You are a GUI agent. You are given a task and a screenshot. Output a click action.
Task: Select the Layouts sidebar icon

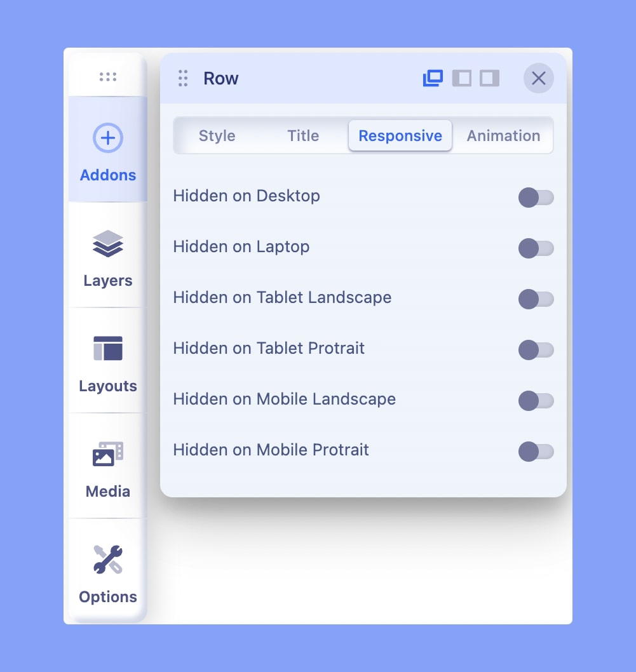point(108,349)
